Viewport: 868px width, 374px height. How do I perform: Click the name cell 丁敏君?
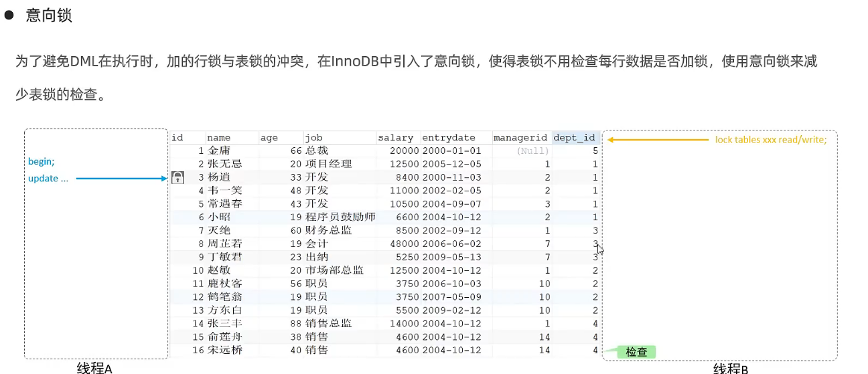[x=225, y=257]
